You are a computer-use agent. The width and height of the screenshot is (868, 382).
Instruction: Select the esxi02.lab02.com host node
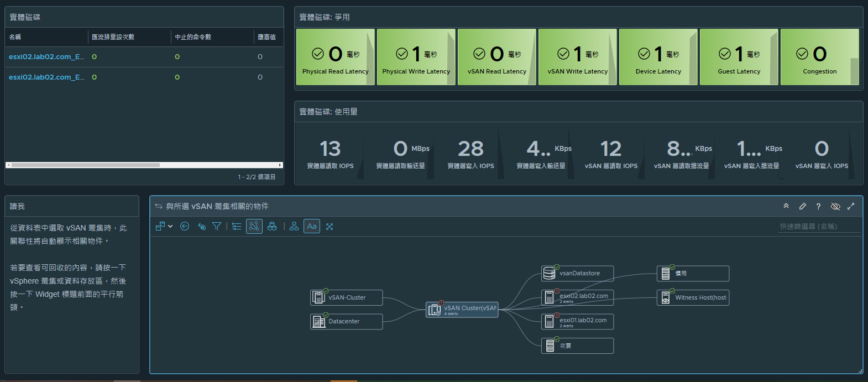tap(577, 297)
